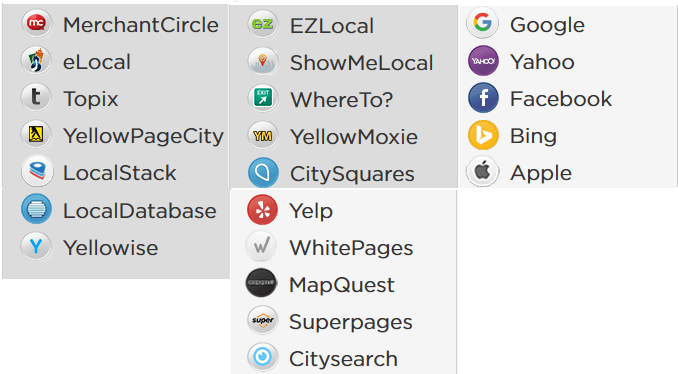Open the YellowPageCity icon
The height and width of the screenshot is (374, 678).
36,135
